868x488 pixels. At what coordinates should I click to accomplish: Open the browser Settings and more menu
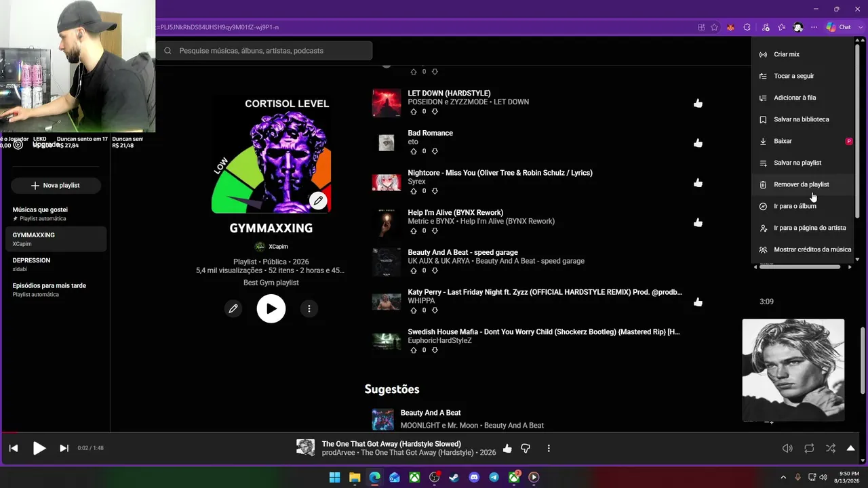(814, 27)
